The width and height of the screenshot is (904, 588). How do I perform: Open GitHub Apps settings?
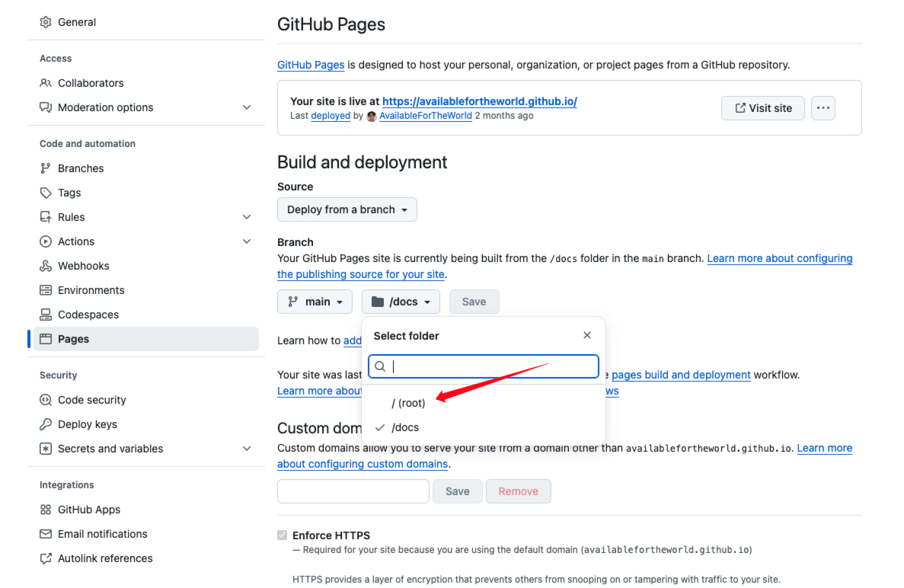146,510
